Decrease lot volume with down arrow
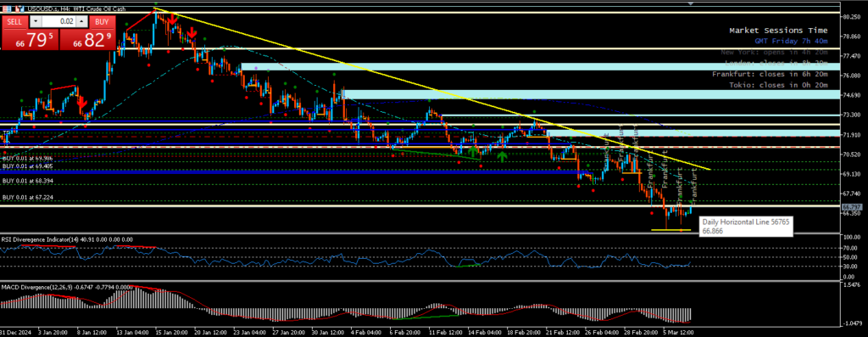 (x=36, y=21)
